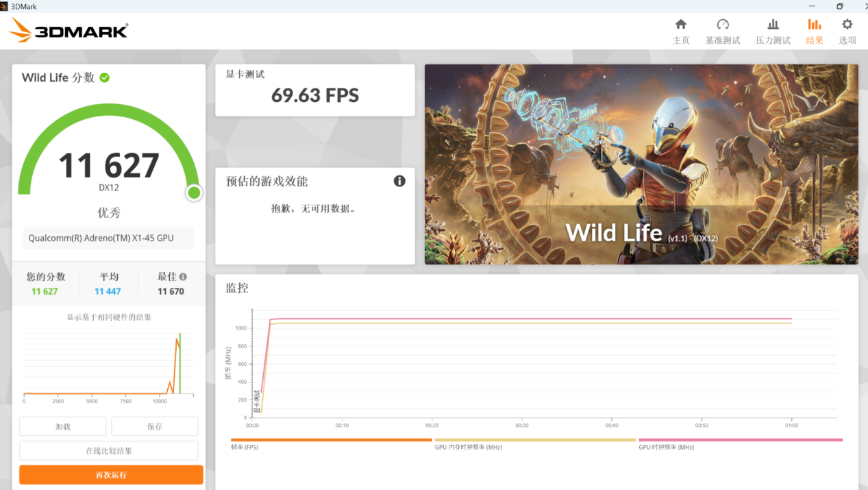
Task: Click the 11 627 main score
Action: 109,165
